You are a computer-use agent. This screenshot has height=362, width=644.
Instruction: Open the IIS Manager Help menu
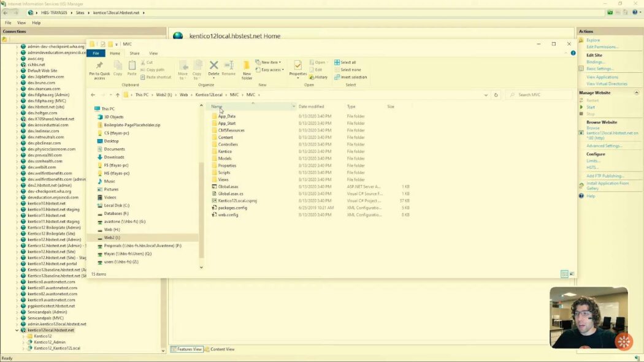click(x=36, y=23)
